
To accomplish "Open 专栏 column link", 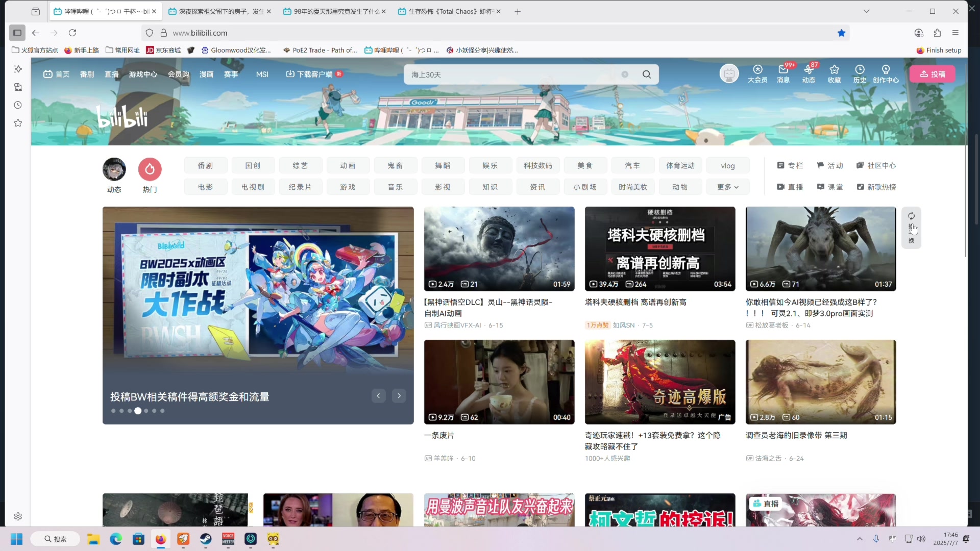I will [790, 166].
